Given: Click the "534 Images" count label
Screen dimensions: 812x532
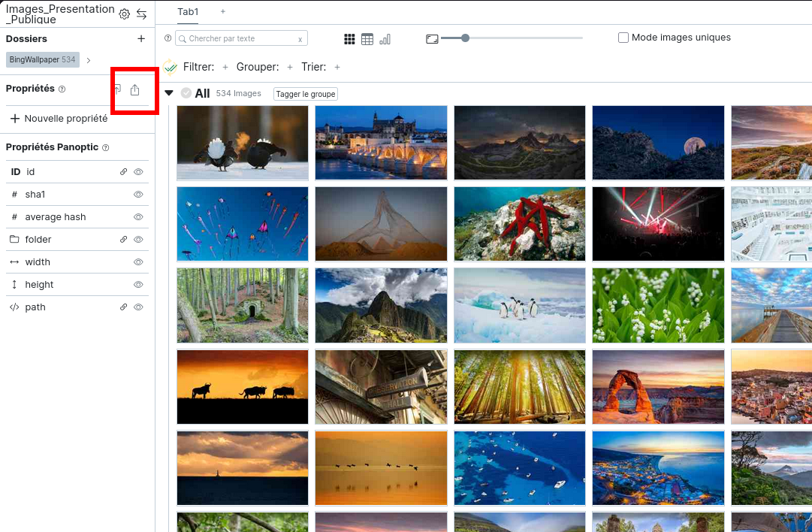Looking at the screenshot, I should 238,93.
